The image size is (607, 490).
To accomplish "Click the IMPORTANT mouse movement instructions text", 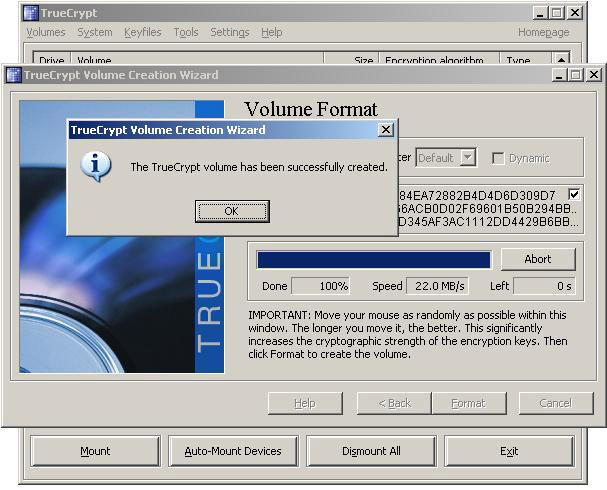I will coord(408,334).
